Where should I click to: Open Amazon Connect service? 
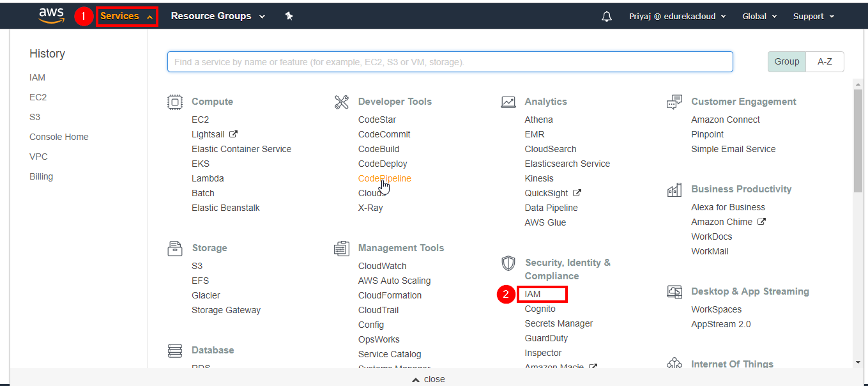click(726, 120)
